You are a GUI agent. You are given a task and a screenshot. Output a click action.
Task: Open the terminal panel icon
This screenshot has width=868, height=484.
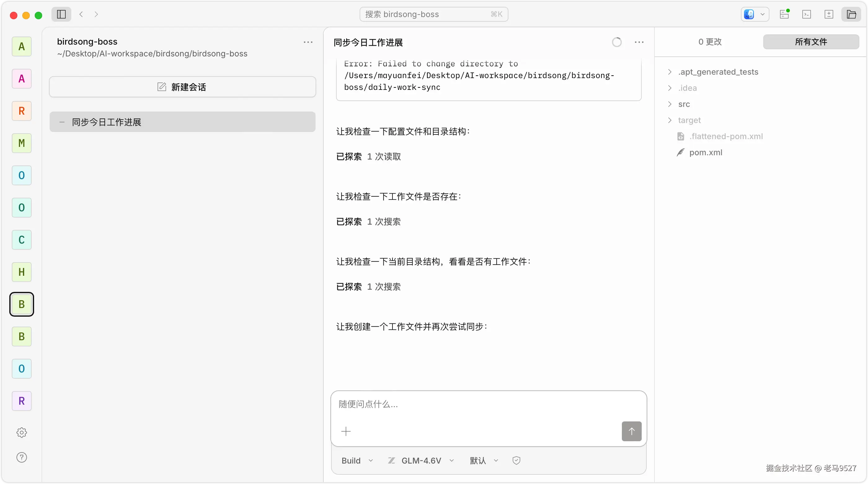click(x=807, y=14)
